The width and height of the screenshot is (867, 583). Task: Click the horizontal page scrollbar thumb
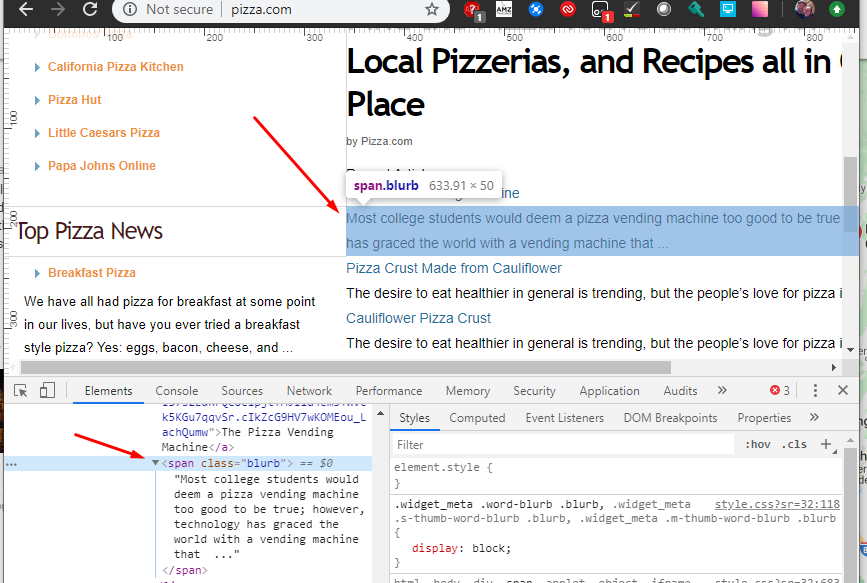346,367
